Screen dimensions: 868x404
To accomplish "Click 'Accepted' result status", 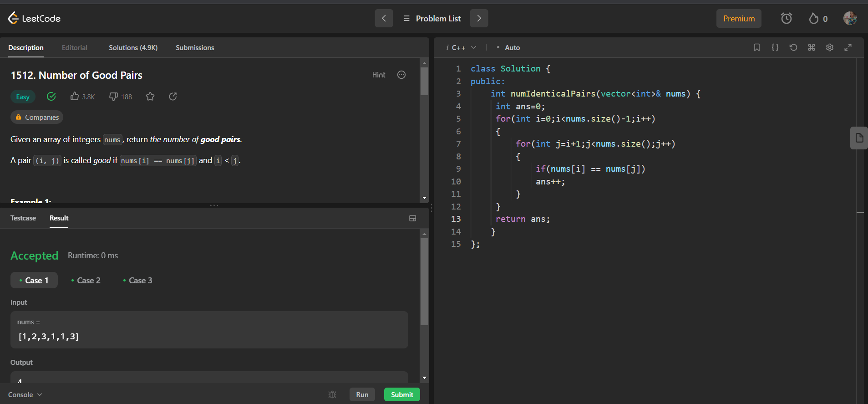I will click(x=35, y=256).
